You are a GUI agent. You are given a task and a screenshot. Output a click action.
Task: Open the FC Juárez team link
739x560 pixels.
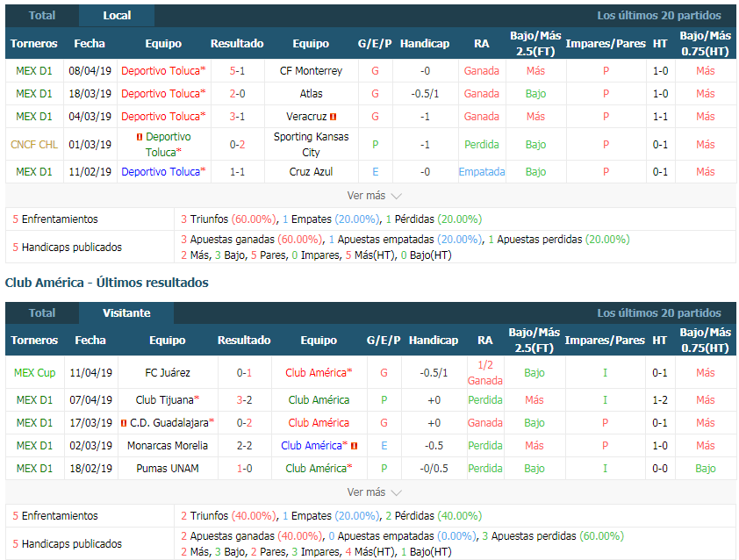tap(168, 373)
